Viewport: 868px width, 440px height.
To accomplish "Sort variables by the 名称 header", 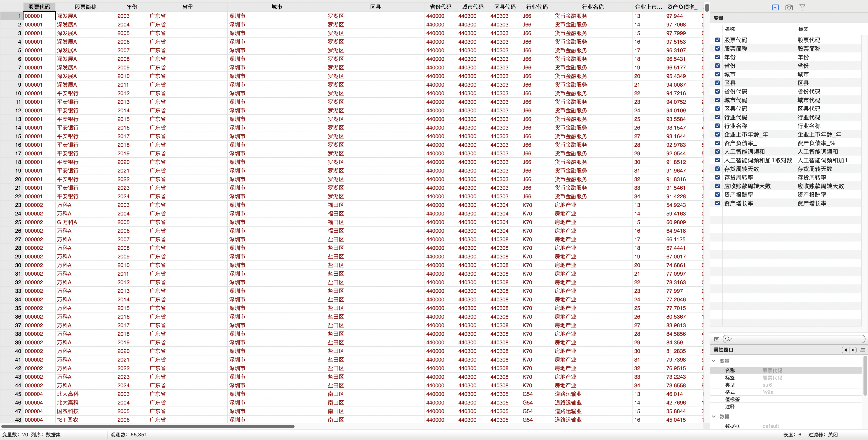I will 730,29.
